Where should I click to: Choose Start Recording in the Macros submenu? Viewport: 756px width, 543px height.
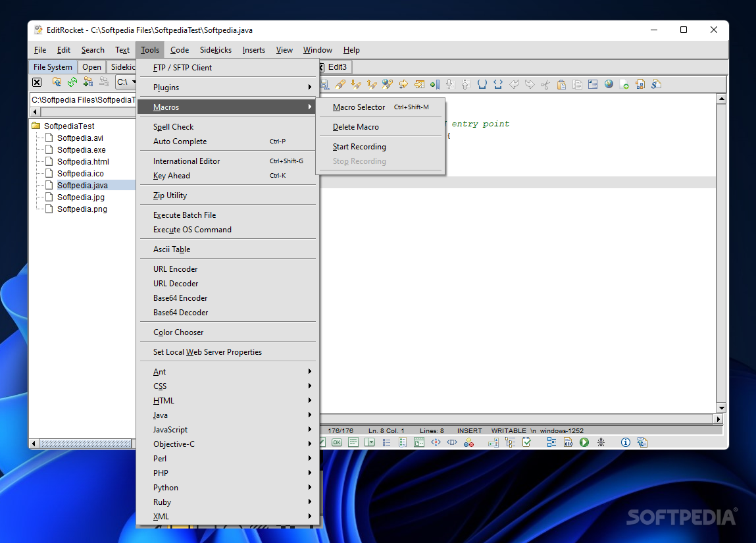click(x=380, y=147)
